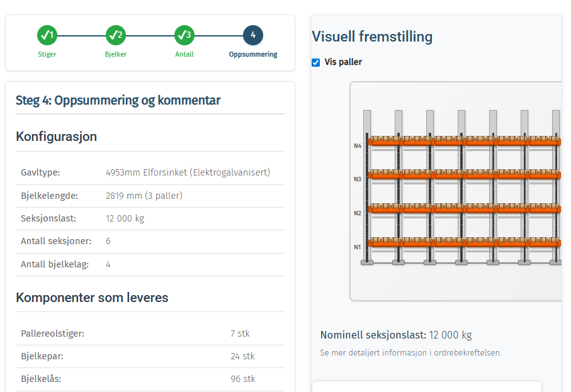
Task: Click the green checkmark circle for step 1
Action: pyautogui.click(x=47, y=35)
